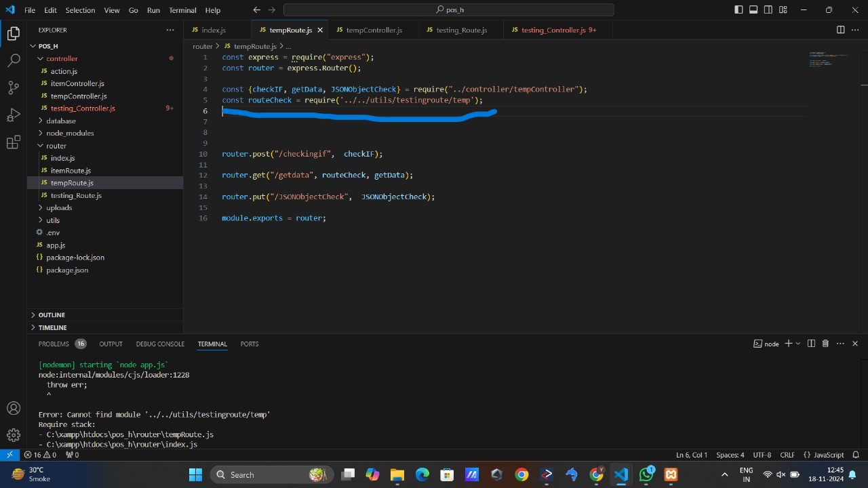
Task: Expand the OUTLINE section
Action: click(x=52, y=315)
